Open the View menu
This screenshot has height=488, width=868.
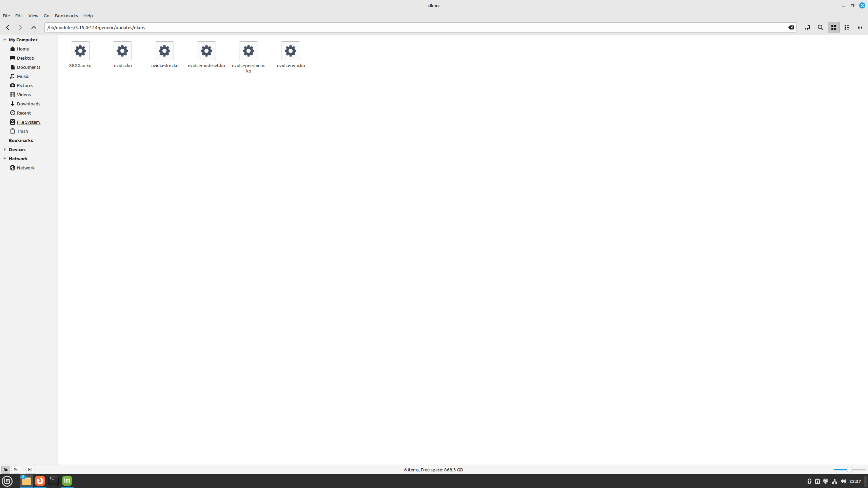coord(33,16)
